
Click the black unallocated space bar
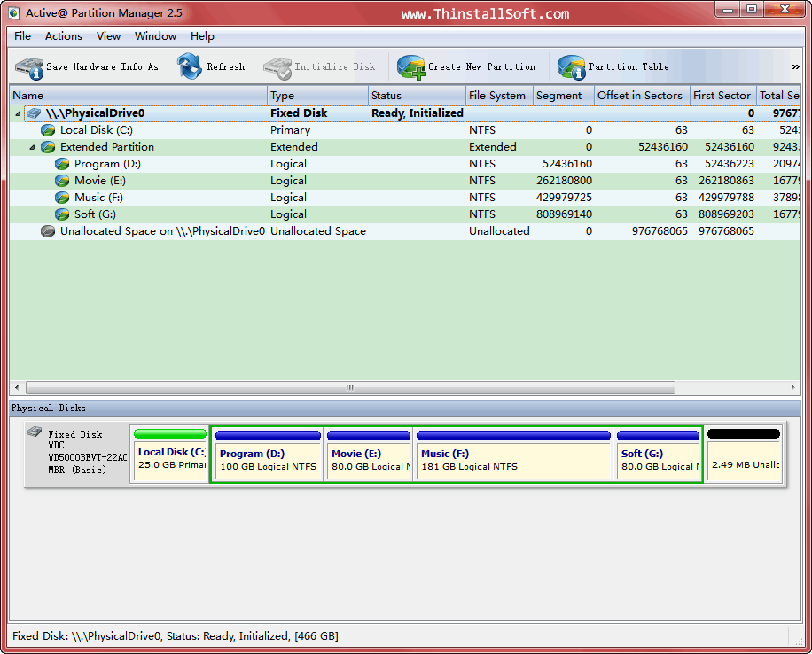744,434
